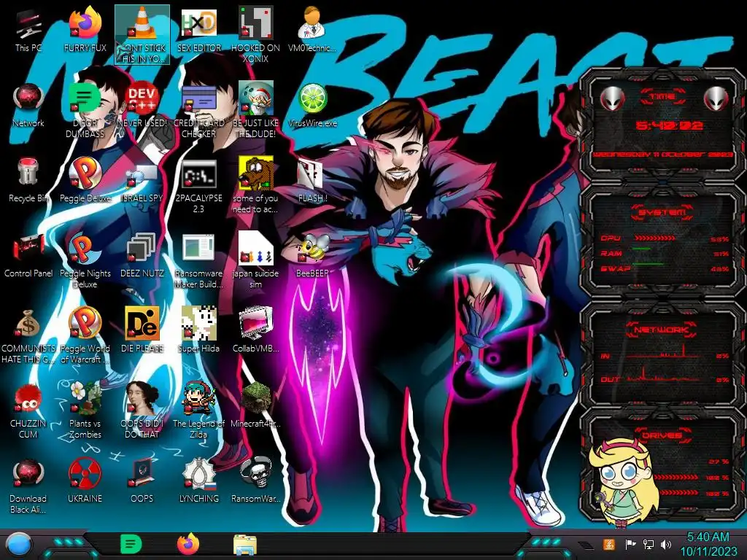This screenshot has height=560, width=747.
Task: Click the right alien head in TIME widget
Action: 716,98
